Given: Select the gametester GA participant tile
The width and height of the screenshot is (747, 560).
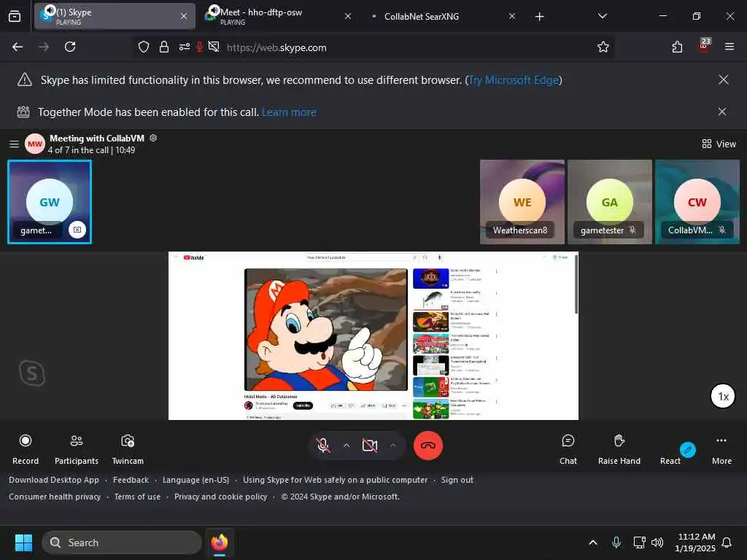Looking at the screenshot, I should 610,202.
